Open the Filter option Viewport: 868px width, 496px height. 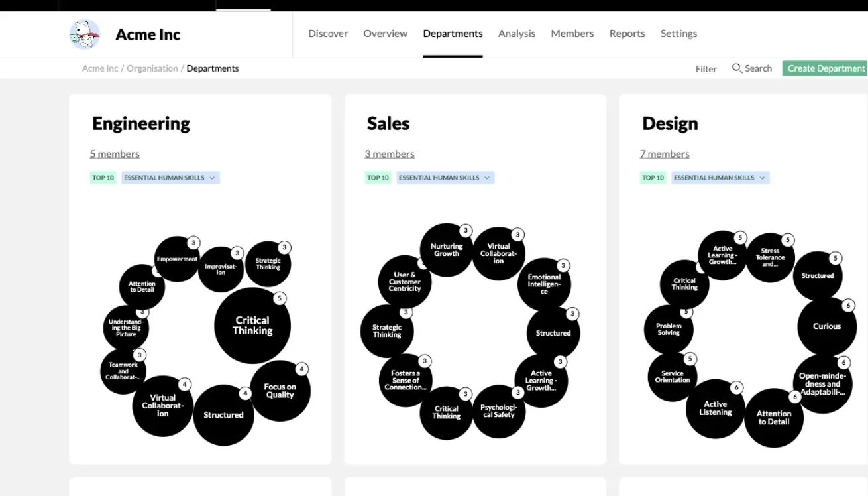[x=706, y=69]
